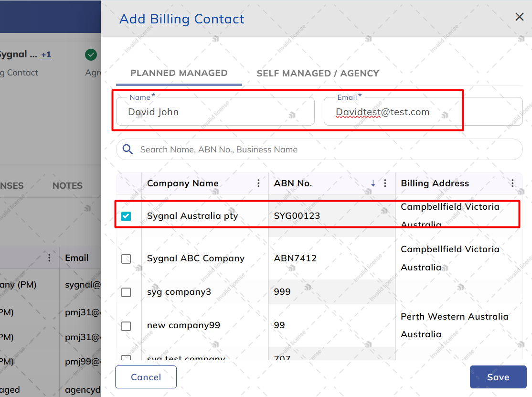
Task: Close the Add Billing Contact dialog
Action: coord(519,17)
